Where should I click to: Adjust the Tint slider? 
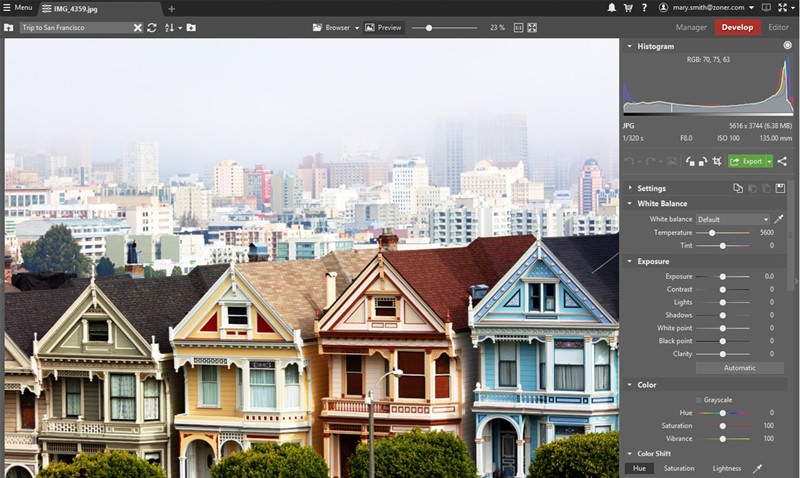(x=723, y=246)
